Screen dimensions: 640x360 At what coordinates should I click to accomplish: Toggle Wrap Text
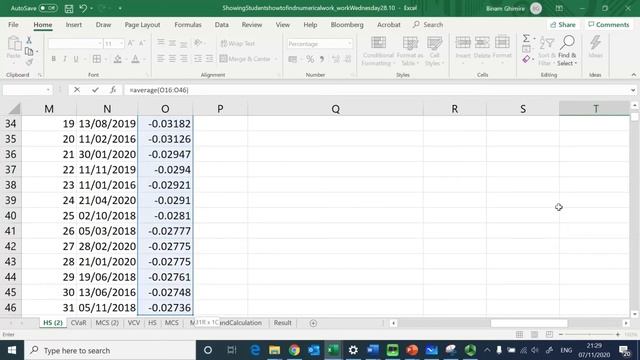(x=238, y=43)
